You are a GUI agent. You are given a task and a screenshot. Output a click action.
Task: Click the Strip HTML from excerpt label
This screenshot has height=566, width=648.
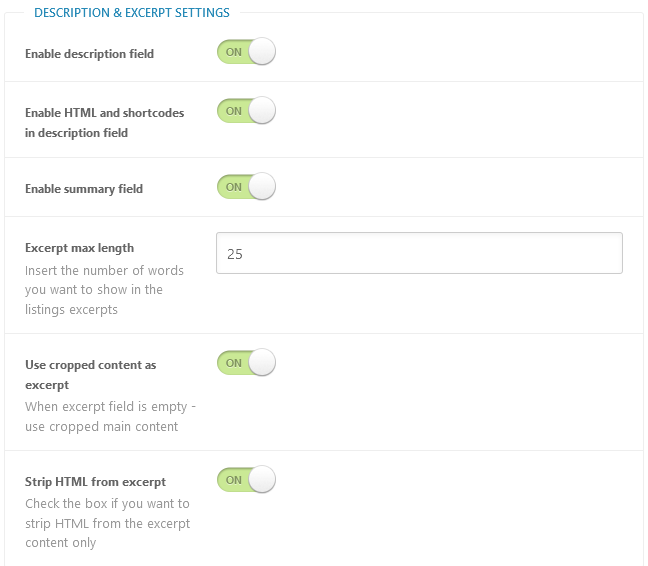point(95,482)
